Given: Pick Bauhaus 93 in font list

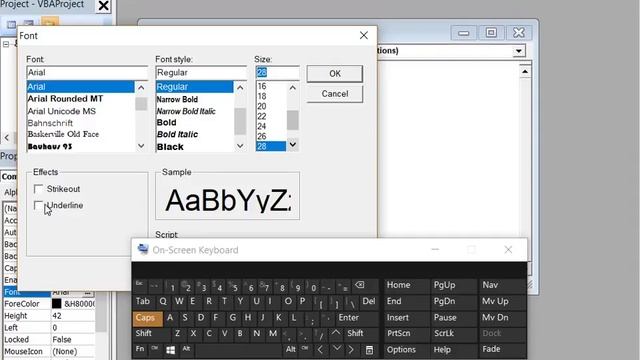Looking at the screenshot, I should coord(50,147).
